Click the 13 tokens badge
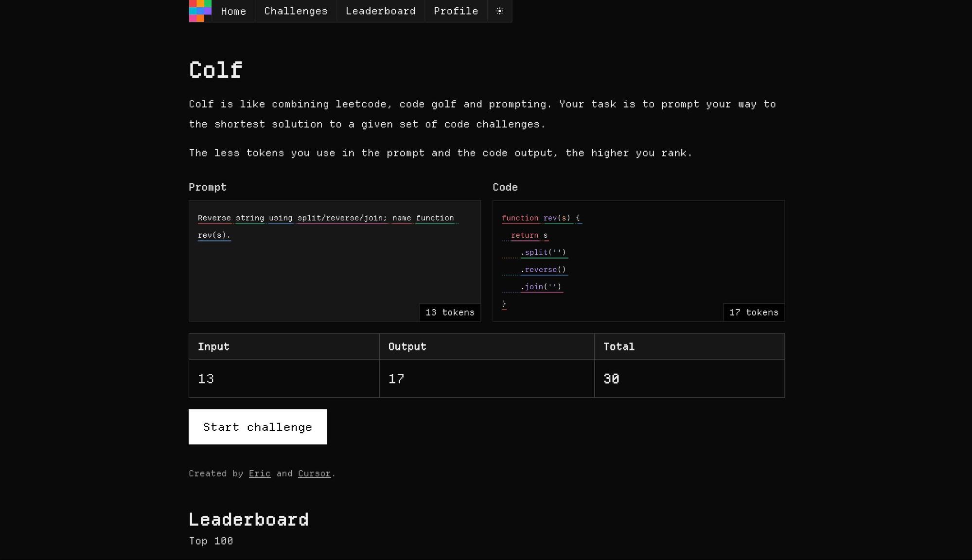972x560 pixels. point(450,313)
